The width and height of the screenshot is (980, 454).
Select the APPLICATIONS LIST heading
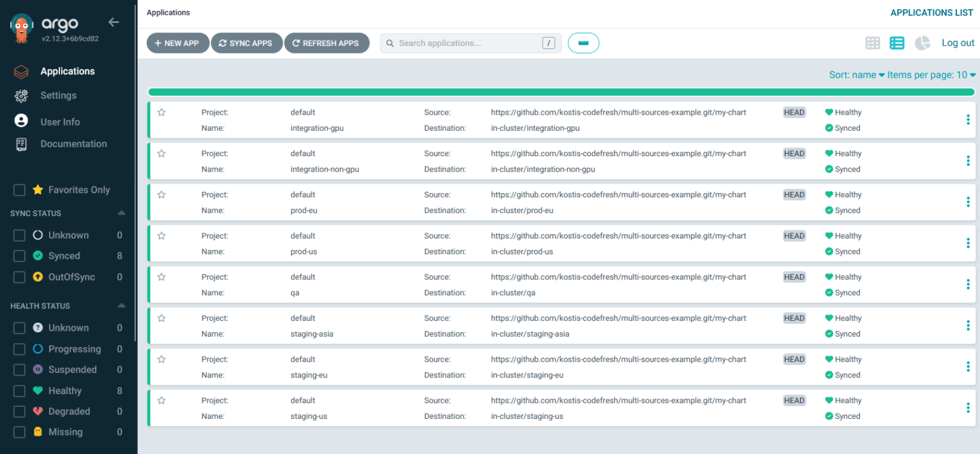(931, 12)
